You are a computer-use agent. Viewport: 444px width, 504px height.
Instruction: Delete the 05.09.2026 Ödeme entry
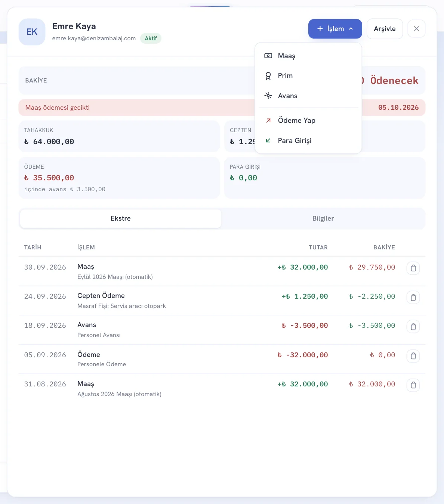(413, 356)
